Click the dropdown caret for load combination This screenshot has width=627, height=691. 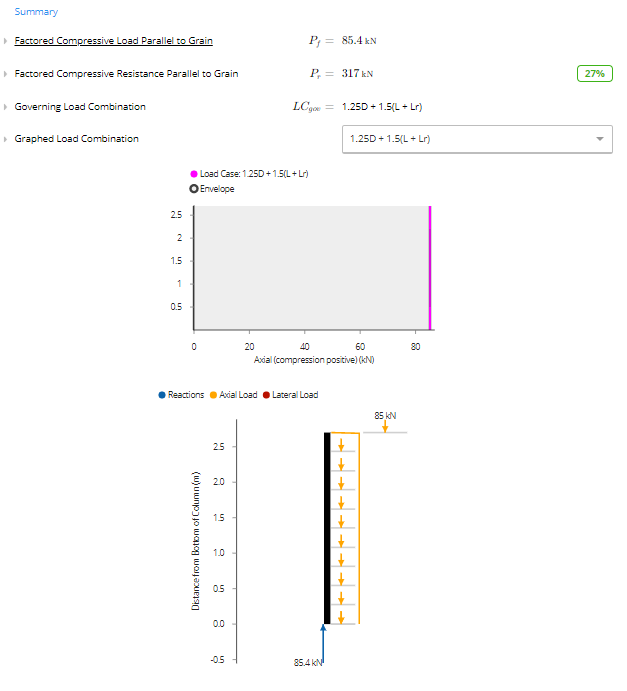tap(600, 139)
